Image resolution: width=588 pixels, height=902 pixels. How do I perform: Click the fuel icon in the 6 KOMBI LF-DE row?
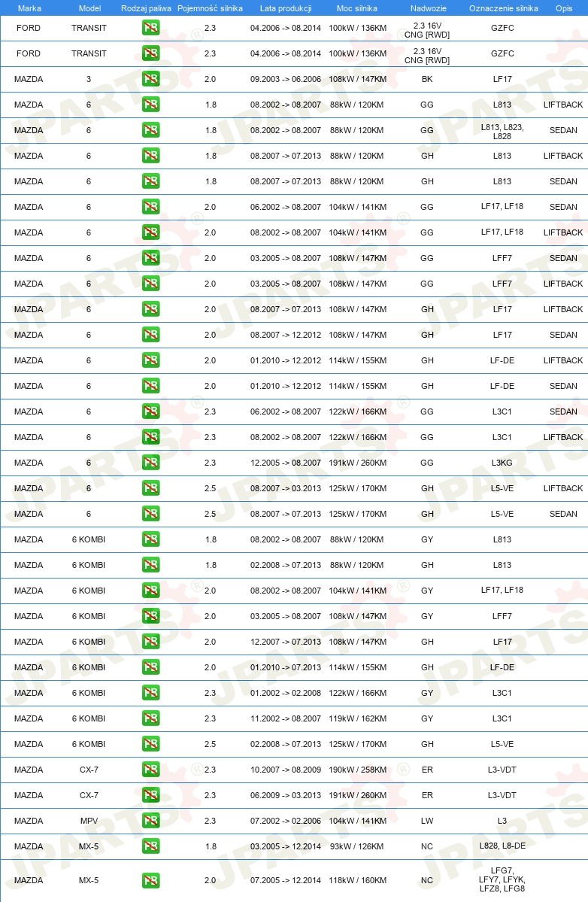click(x=150, y=667)
